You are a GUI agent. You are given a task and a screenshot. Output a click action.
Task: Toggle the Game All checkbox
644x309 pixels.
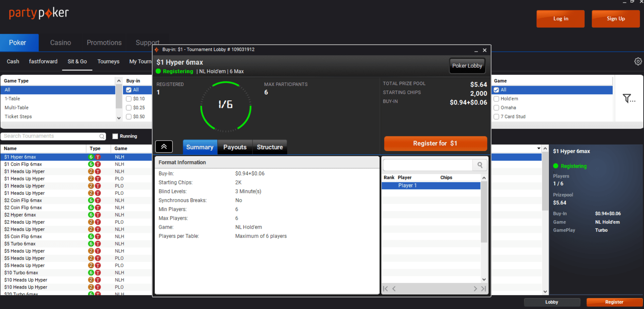496,90
